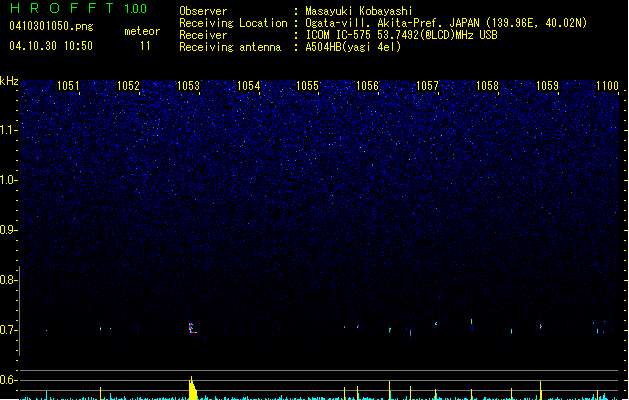Click the 1053 time marker
Viewport: 629px width, 400px height.
188,86
